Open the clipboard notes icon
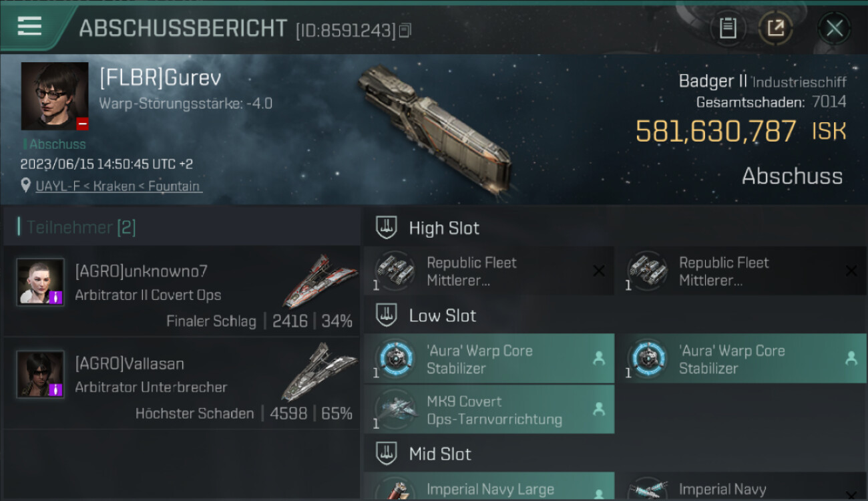This screenshot has width=868, height=501. pyautogui.click(x=728, y=28)
